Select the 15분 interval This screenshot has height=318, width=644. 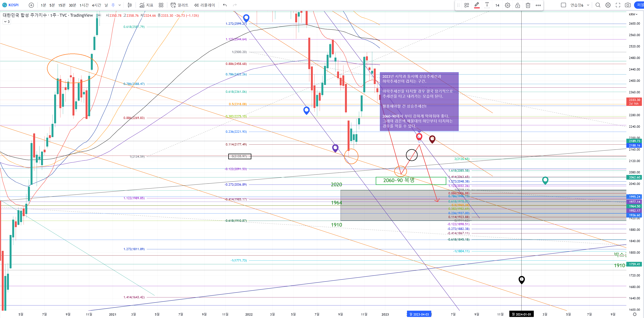pos(62,5)
